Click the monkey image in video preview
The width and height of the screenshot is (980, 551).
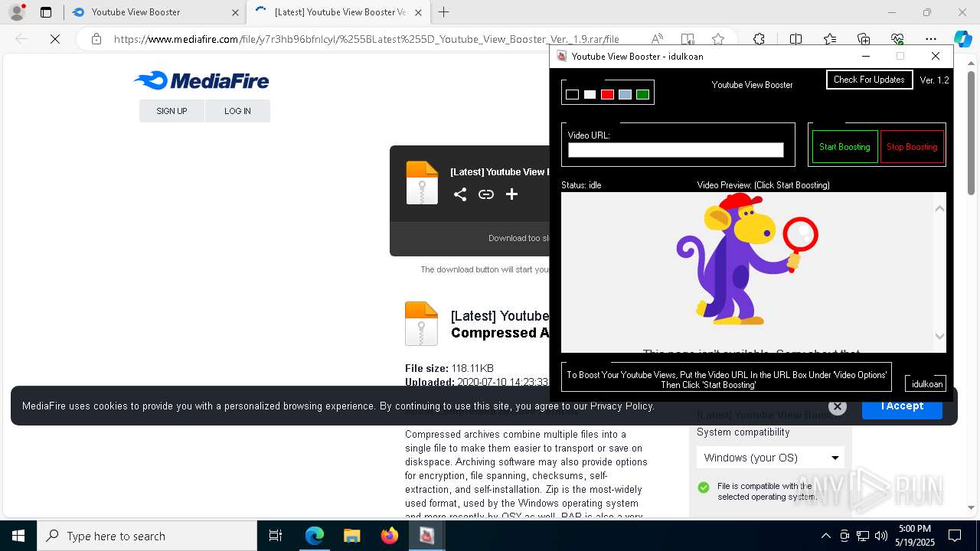746,259
